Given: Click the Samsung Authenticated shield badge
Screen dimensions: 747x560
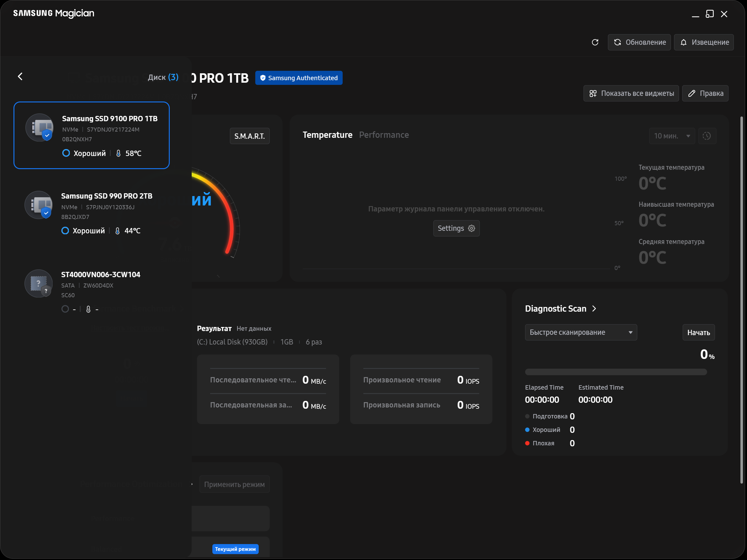Looking at the screenshot, I should (x=298, y=78).
